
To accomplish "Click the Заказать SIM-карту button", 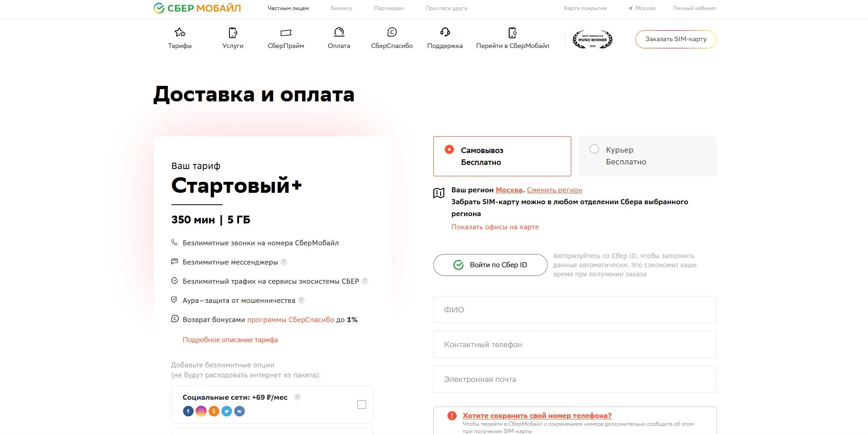I will (x=676, y=39).
